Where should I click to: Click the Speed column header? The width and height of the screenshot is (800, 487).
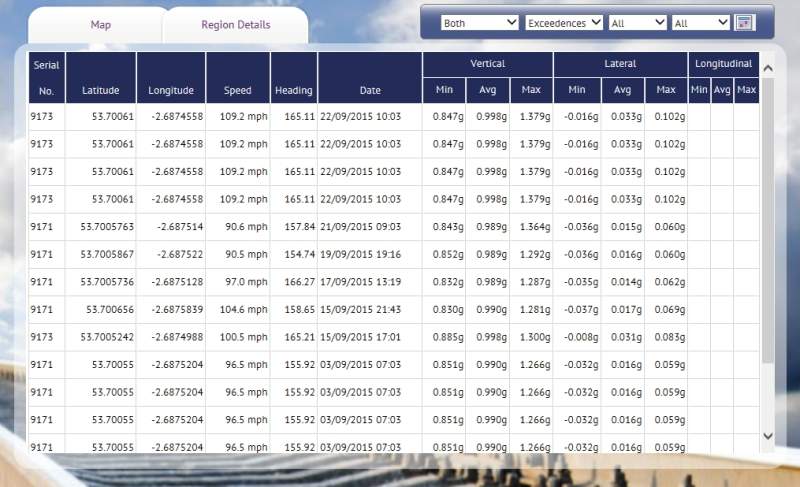(x=237, y=90)
